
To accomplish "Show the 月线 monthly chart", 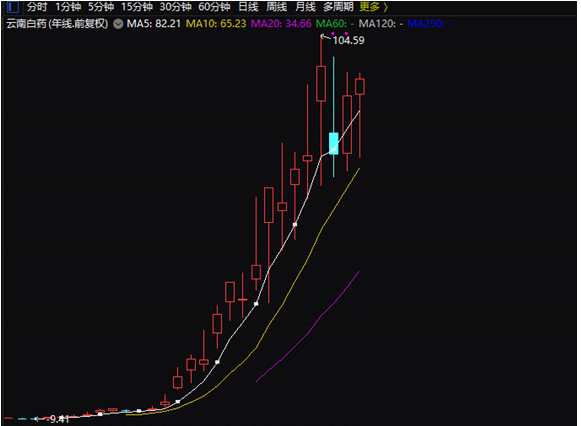I will click(x=306, y=7).
